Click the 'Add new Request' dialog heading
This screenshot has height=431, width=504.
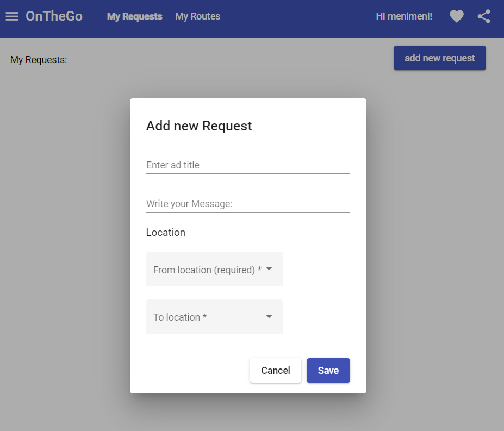pos(199,126)
